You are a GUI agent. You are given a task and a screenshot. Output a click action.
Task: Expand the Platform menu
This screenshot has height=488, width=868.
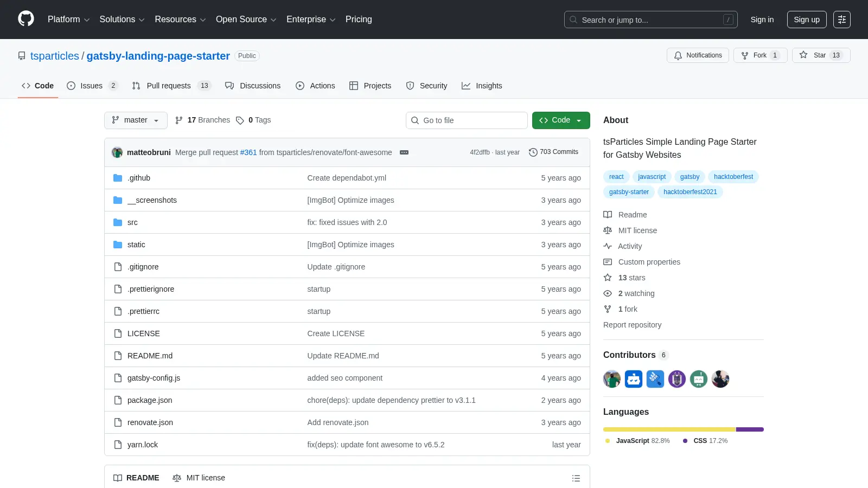coord(69,20)
